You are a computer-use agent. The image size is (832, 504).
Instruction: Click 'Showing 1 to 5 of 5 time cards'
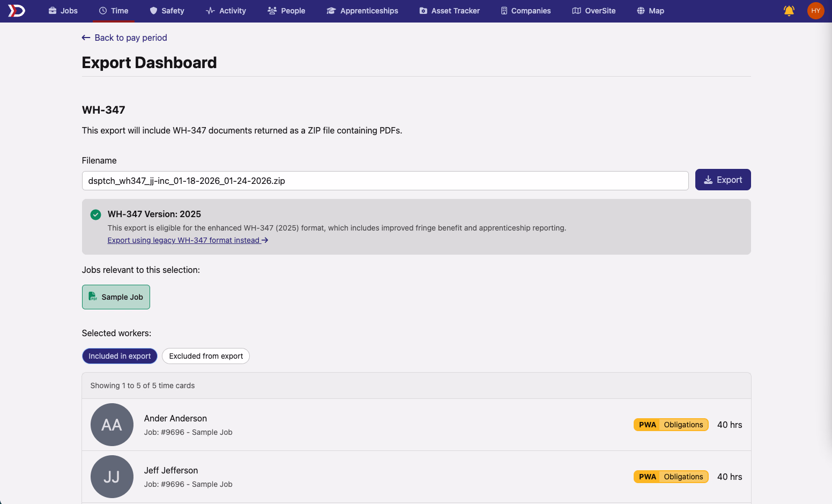[x=143, y=386]
